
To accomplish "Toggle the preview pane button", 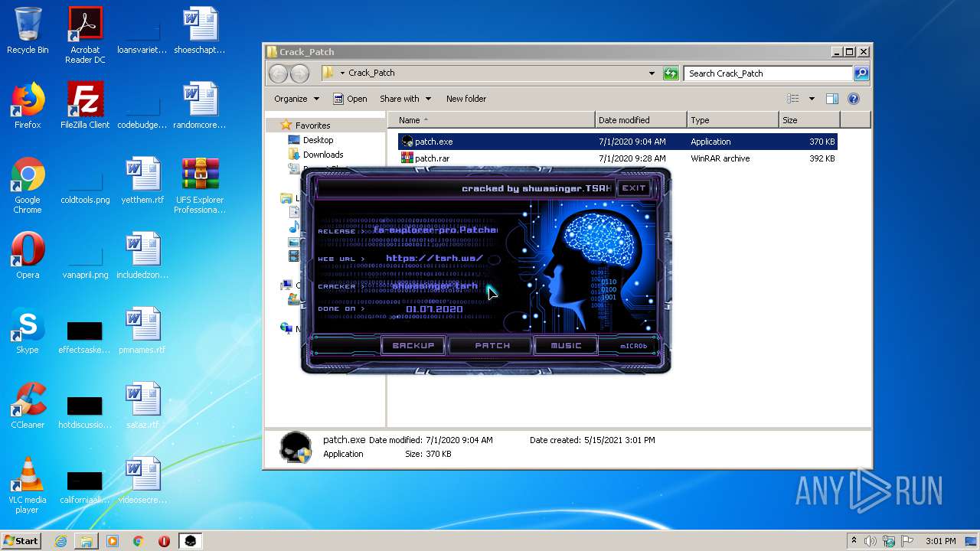I will (x=832, y=99).
